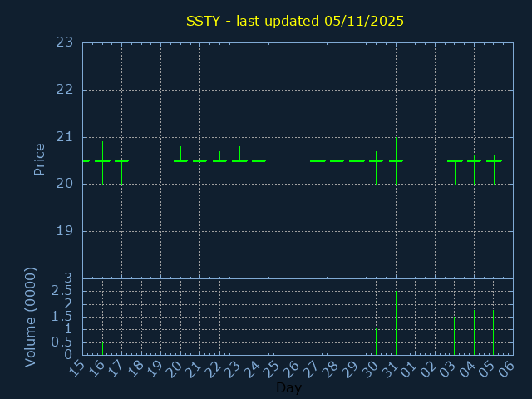532x399 pixels.
Task: Select the 23 price tick label
Action: pos(64,42)
